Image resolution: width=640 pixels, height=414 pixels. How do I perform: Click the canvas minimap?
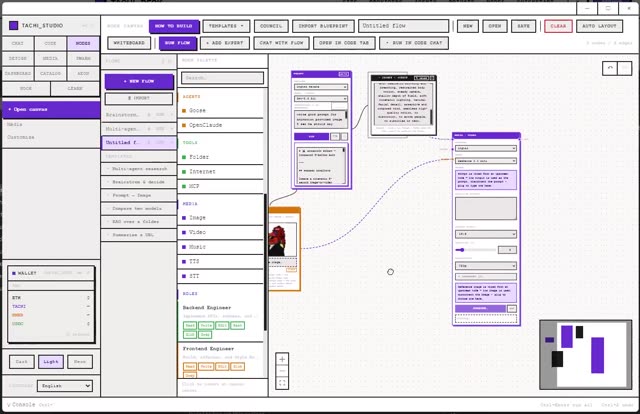(586, 355)
